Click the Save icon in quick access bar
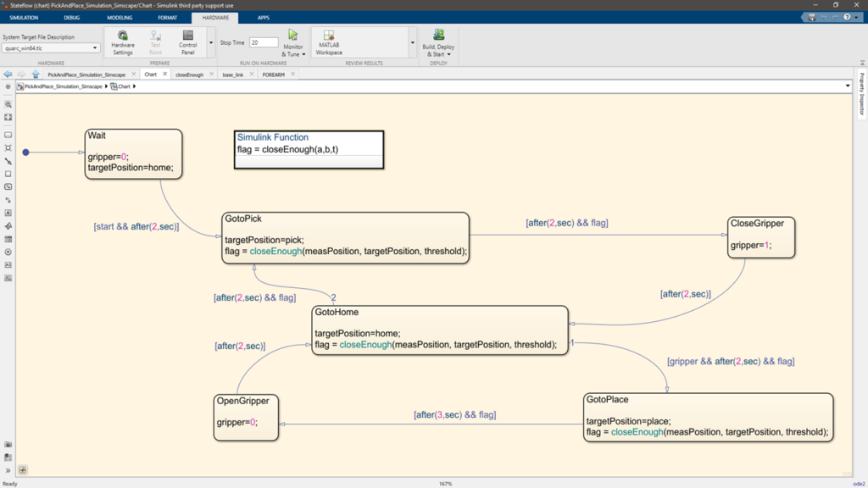The height and width of the screenshot is (488, 868). pos(812,17)
